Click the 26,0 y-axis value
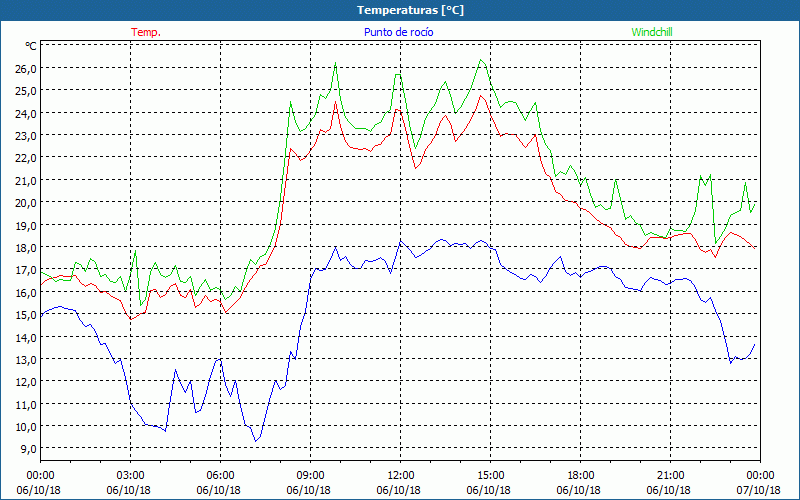The height and width of the screenshot is (500, 800). [x=27, y=68]
